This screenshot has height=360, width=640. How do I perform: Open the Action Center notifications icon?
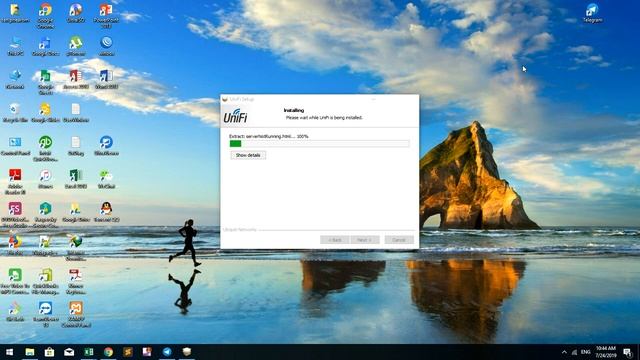pyautogui.click(x=627, y=352)
